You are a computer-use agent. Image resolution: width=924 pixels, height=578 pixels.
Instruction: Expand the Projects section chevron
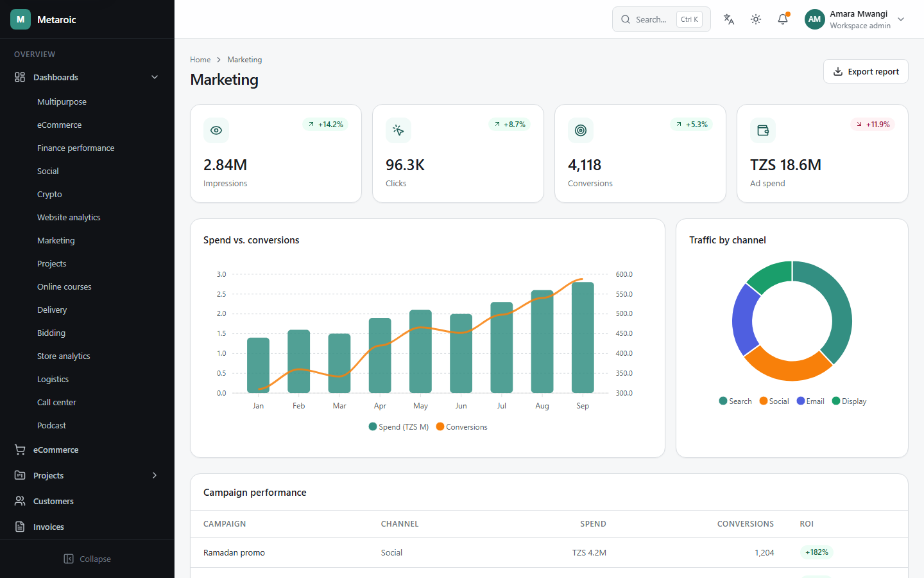coord(155,475)
